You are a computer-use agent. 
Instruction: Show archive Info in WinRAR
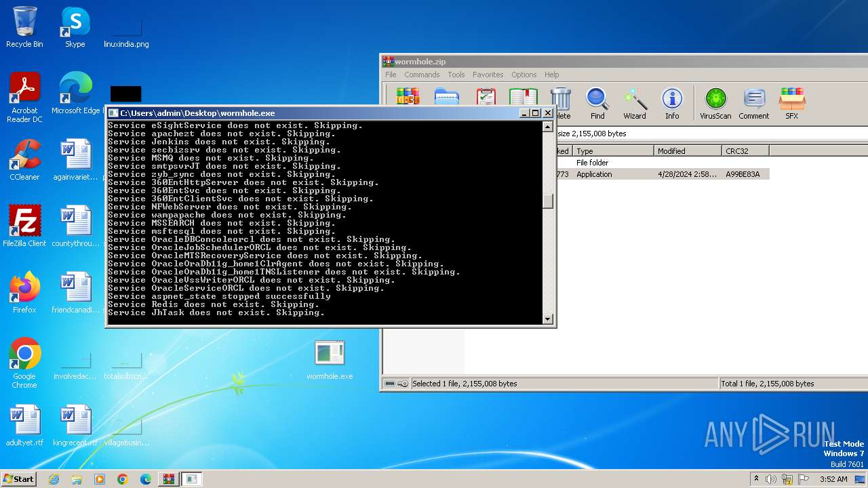tap(672, 104)
